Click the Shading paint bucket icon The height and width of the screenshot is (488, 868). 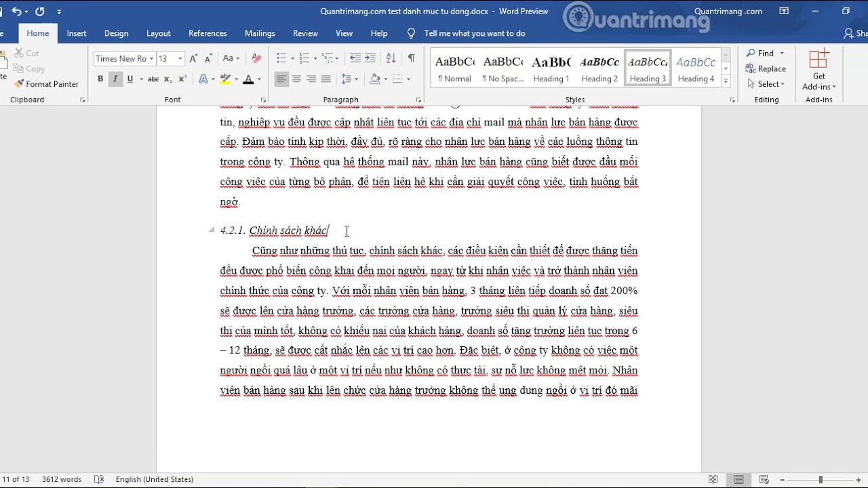[x=374, y=79]
